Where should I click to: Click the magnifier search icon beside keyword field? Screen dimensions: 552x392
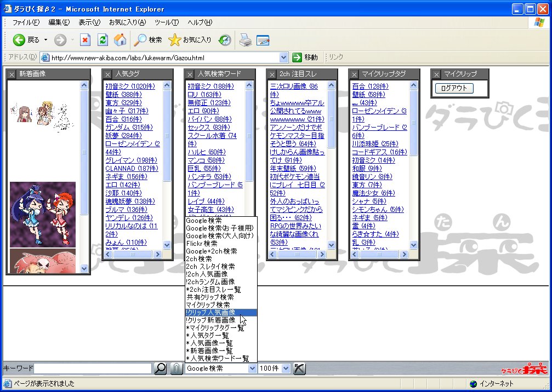(160, 368)
